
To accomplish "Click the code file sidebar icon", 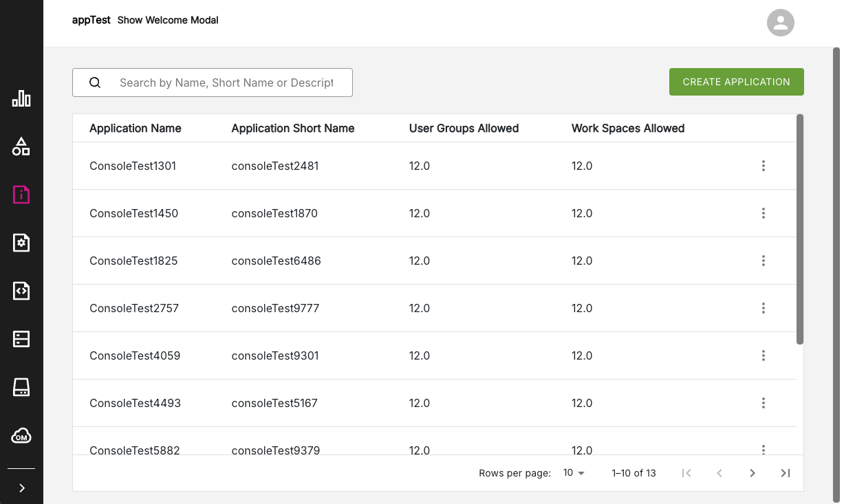I will click(x=21, y=291).
